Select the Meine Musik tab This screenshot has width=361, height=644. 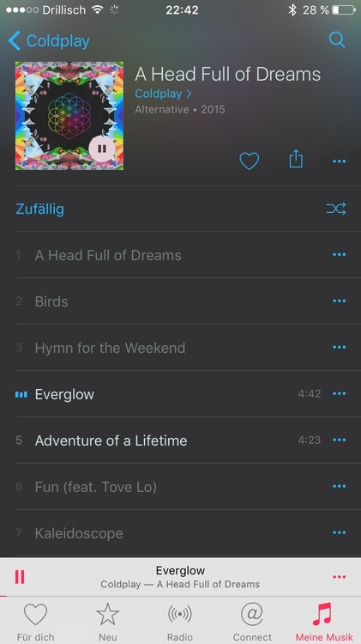click(324, 621)
